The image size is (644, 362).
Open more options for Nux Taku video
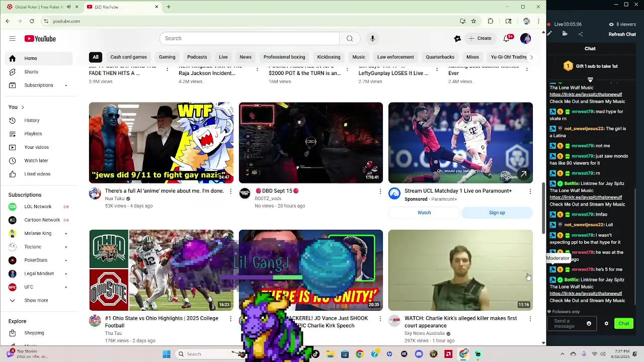[231, 191]
